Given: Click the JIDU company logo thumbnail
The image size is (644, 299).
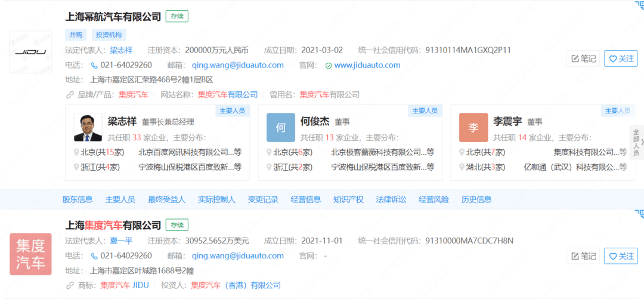Looking at the screenshot, I should point(31,53).
